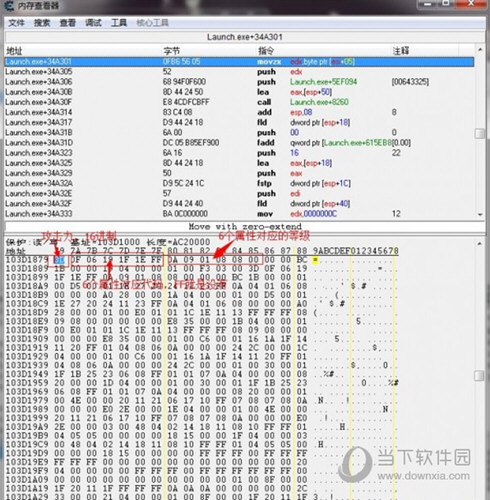Click hex row address 103D18C9
The width and height of the screenshot is (490, 500).
[x=27, y=304]
